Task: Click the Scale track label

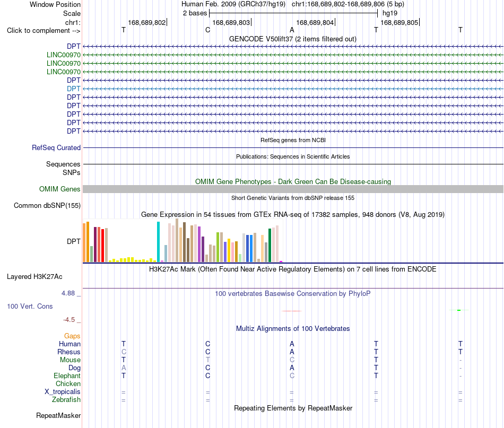Action: 72,13
